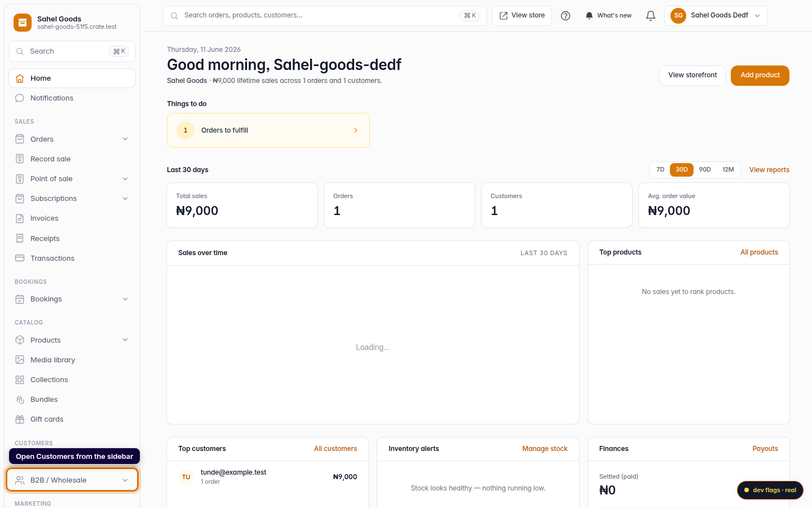Image resolution: width=812 pixels, height=508 pixels.
Task: Select the 7D time range
Action: [660, 170]
